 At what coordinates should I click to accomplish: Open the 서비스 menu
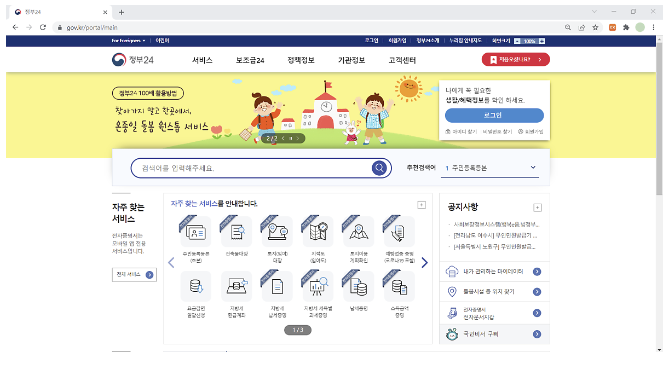(202, 60)
